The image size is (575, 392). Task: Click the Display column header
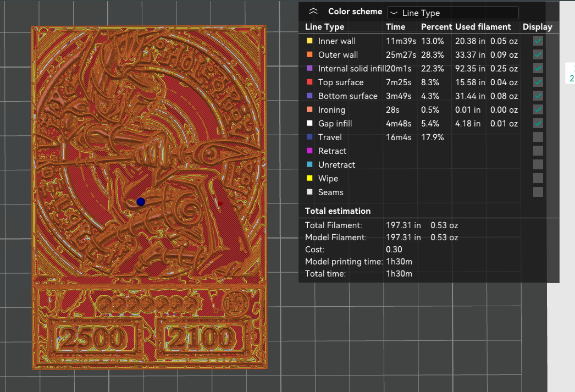click(537, 27)
